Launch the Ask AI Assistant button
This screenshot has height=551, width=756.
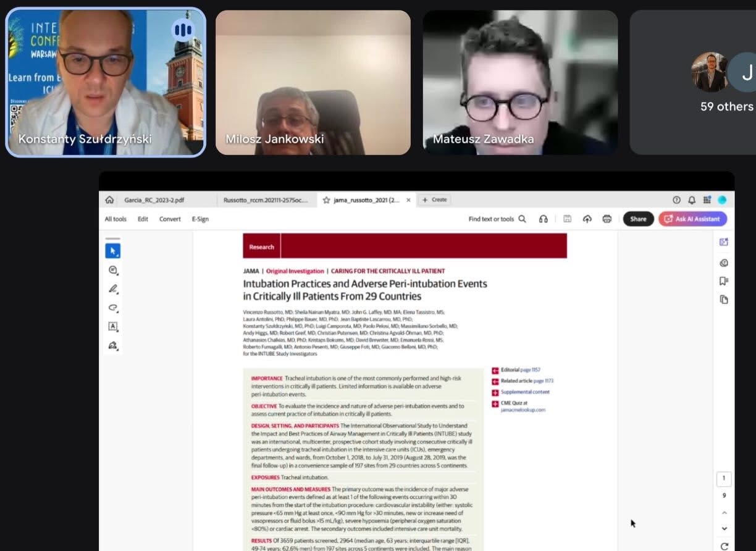[x=692, y=219]
